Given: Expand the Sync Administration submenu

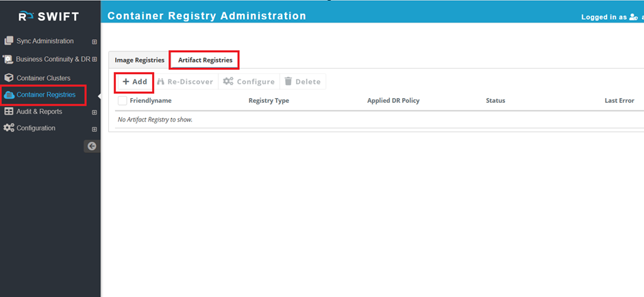Looking at the screenshot, I should (x=95, y=42).
